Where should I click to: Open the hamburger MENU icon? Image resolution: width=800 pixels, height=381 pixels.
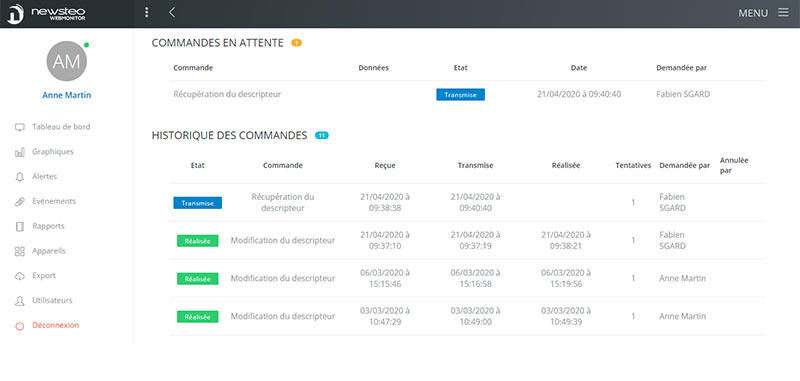(x=783, y=13)
